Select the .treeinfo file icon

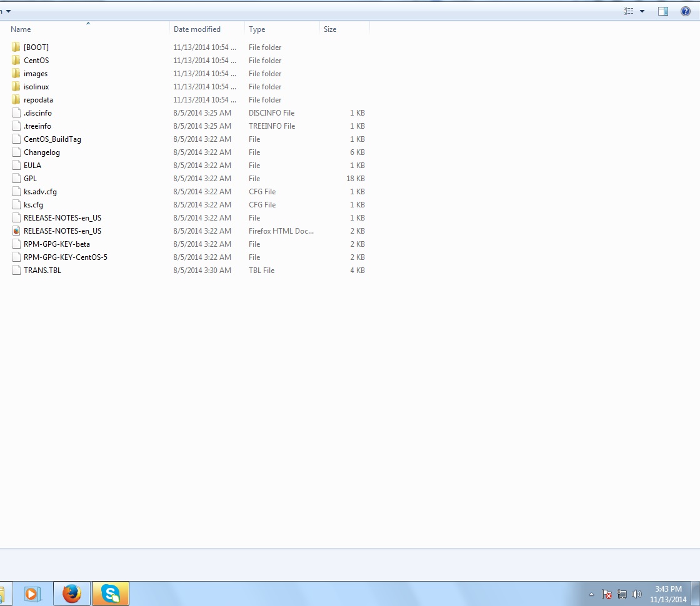pos(16,126)
